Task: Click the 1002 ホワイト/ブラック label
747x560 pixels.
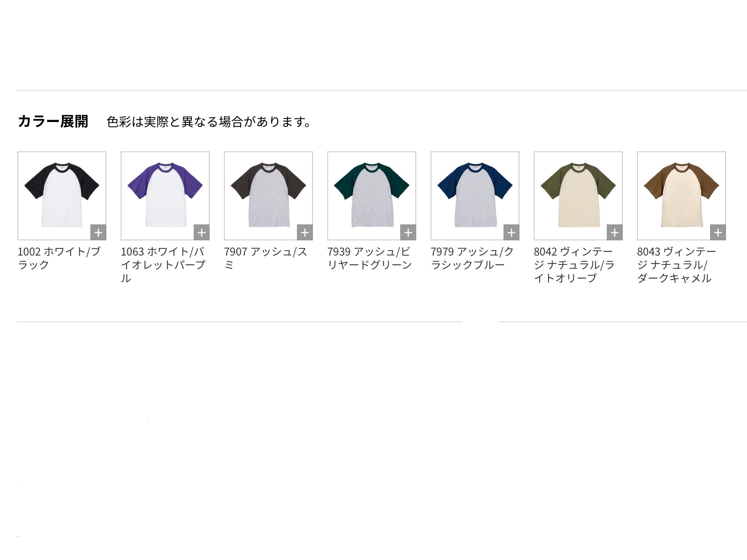Action: point(59,258)
